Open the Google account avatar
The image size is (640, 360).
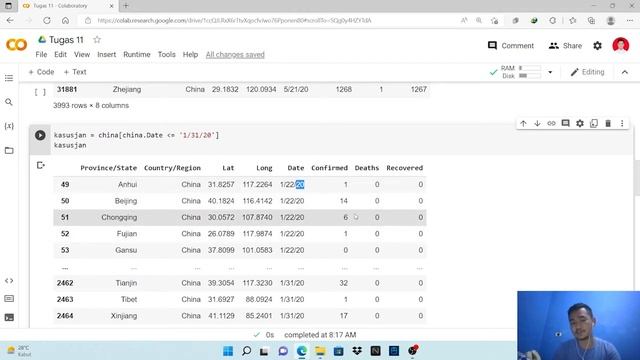[621, 45]
